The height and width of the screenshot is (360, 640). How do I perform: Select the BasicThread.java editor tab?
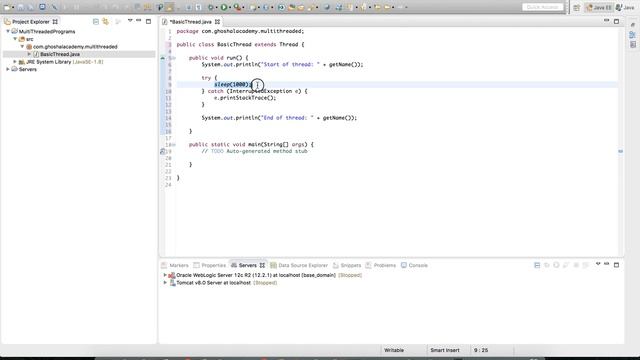click(191, 22)
